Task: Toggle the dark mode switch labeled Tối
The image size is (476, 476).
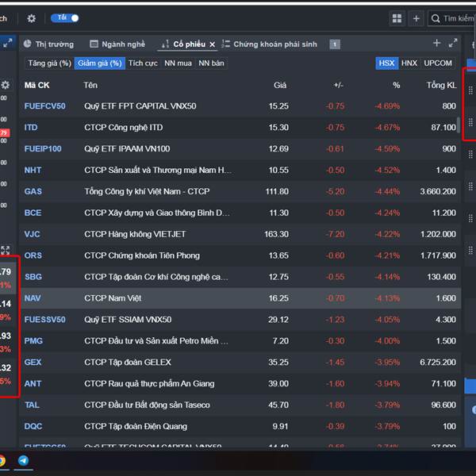Action: (x=65, y=18)
